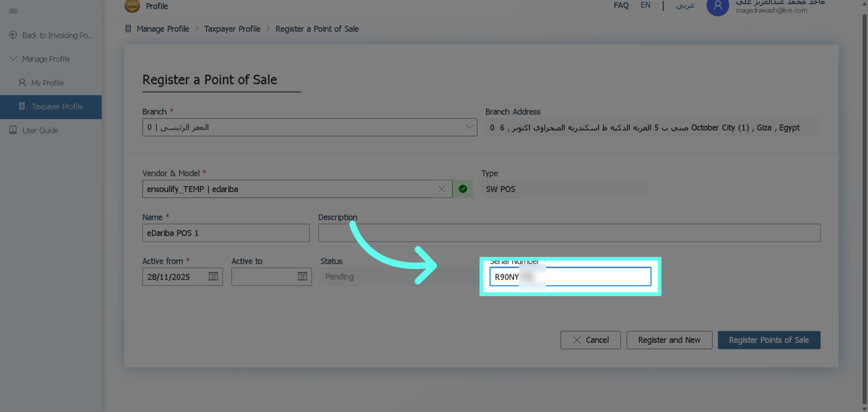Click the Back to Invoicing Portal arrow icon
Viewport: 868px width, 412px height.
pos(13,35)
